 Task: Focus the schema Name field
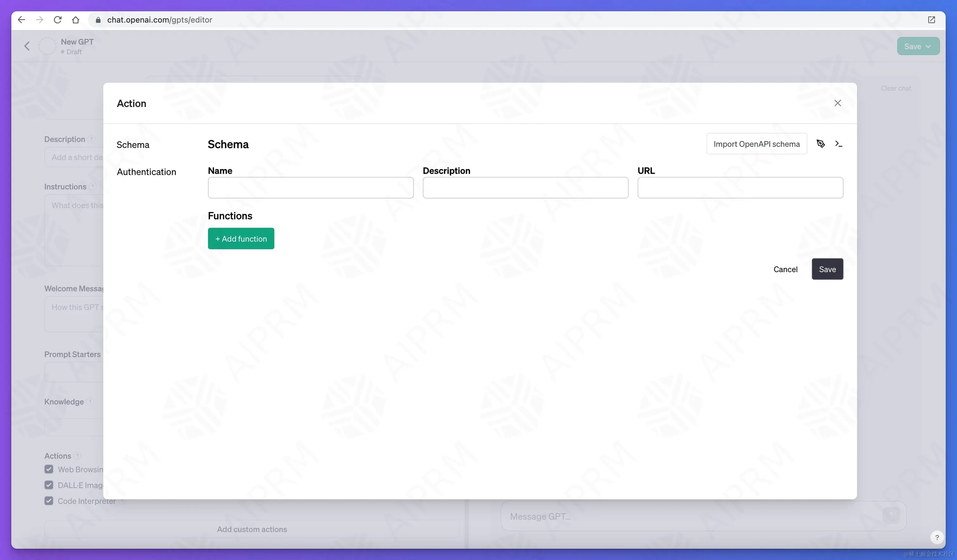pyautogui.click(x=311, y=188)
